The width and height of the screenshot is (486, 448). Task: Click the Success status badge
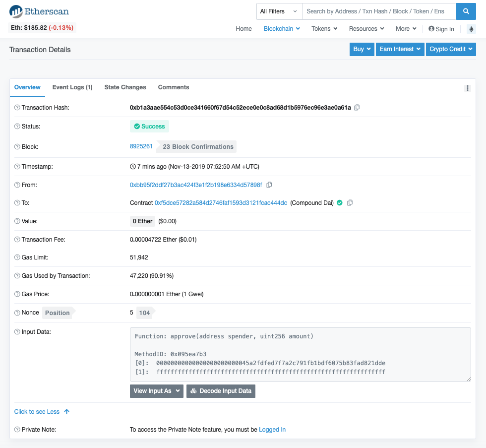coord(149,127)
